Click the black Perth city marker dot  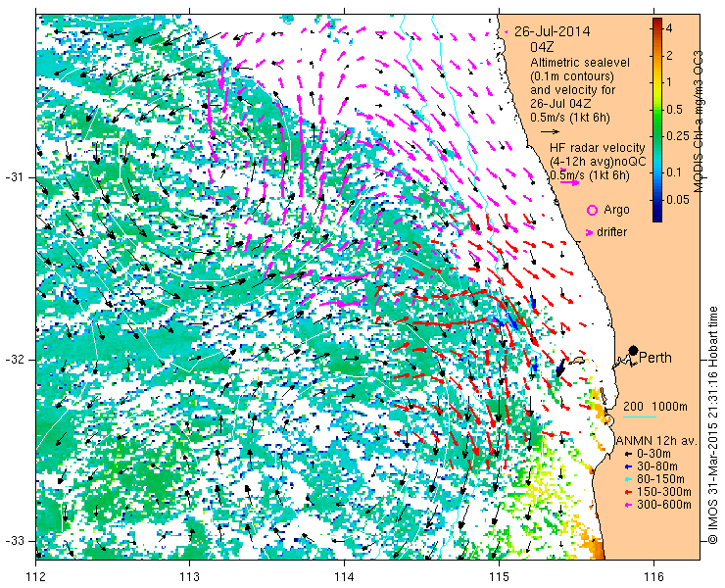634,351
